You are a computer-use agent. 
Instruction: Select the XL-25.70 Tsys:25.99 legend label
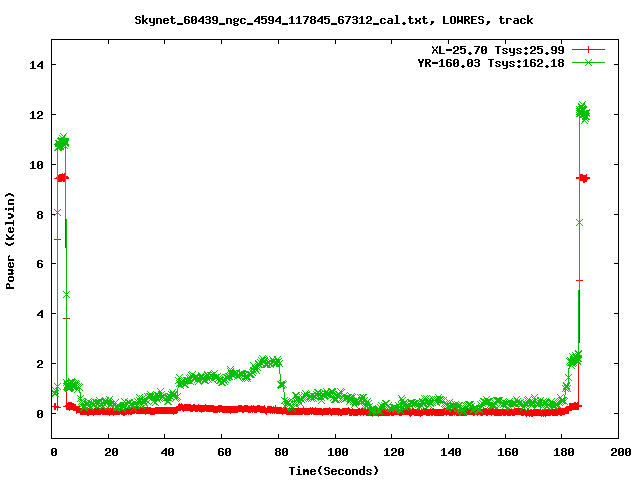[498, 50]
